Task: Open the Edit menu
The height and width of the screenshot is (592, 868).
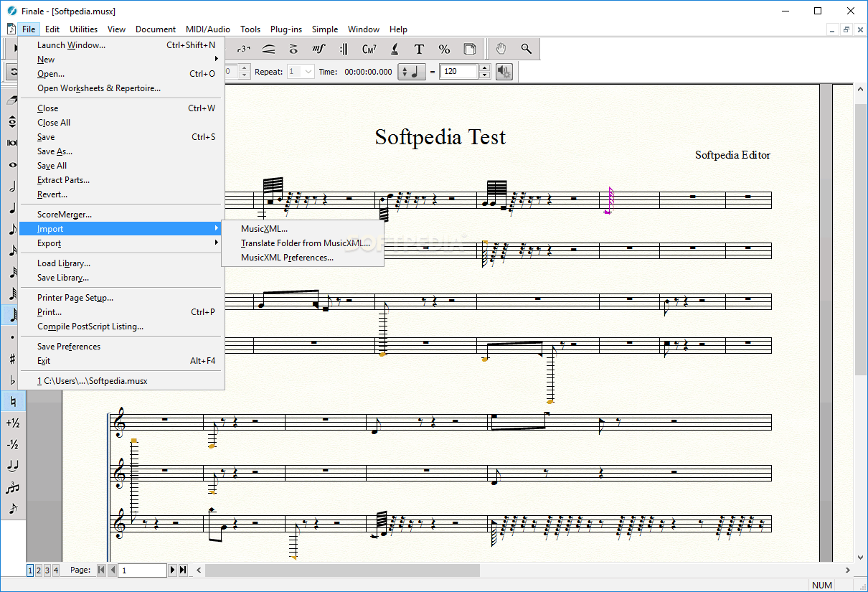Action: point(52,29)
